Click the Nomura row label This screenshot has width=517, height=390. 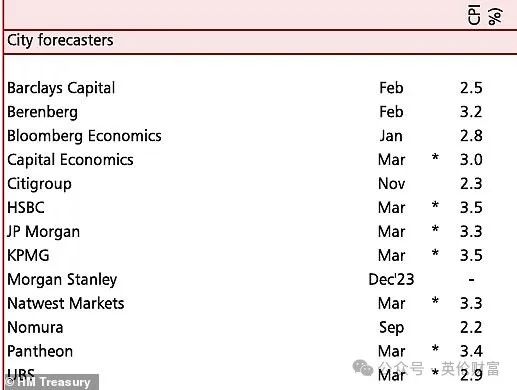pos(35,328)
